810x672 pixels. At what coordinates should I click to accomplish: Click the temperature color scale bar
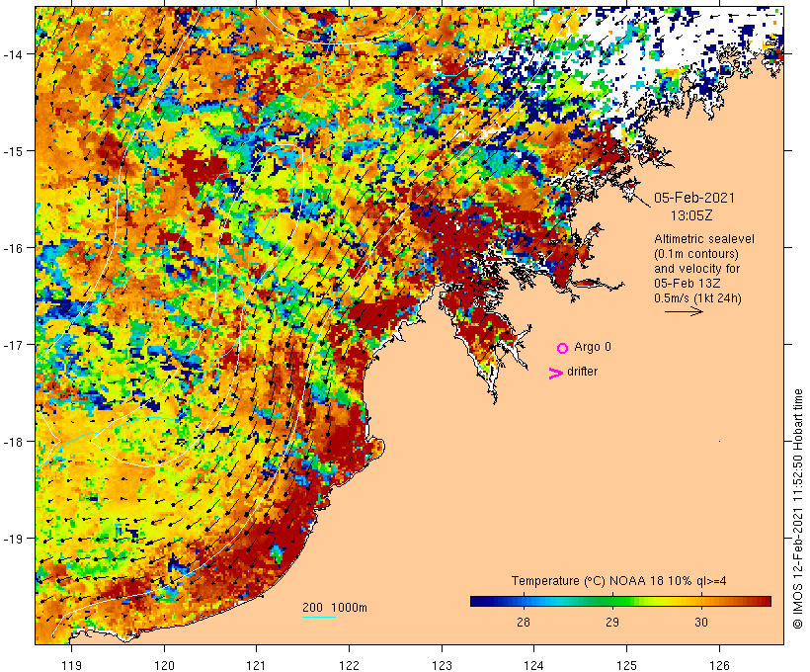pos(620,601)
